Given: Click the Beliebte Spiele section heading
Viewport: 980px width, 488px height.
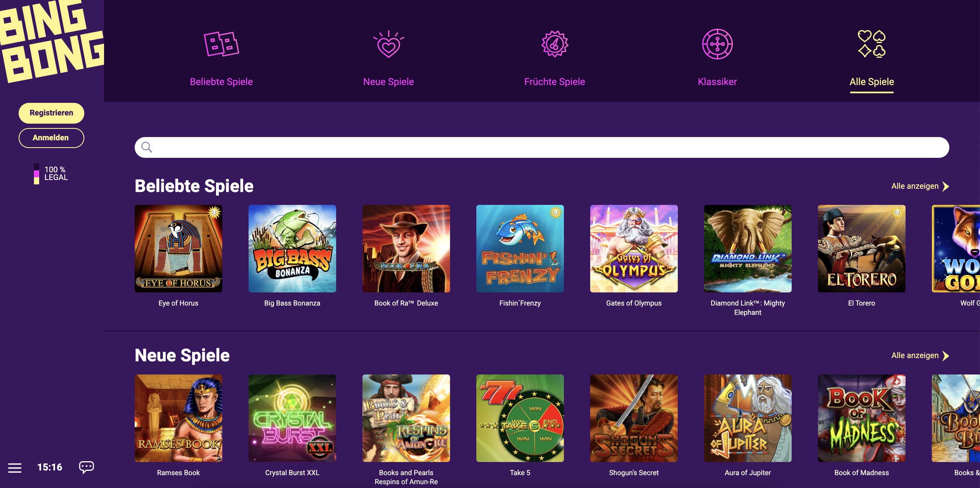Looking at the screenshot, I should 194,186.
